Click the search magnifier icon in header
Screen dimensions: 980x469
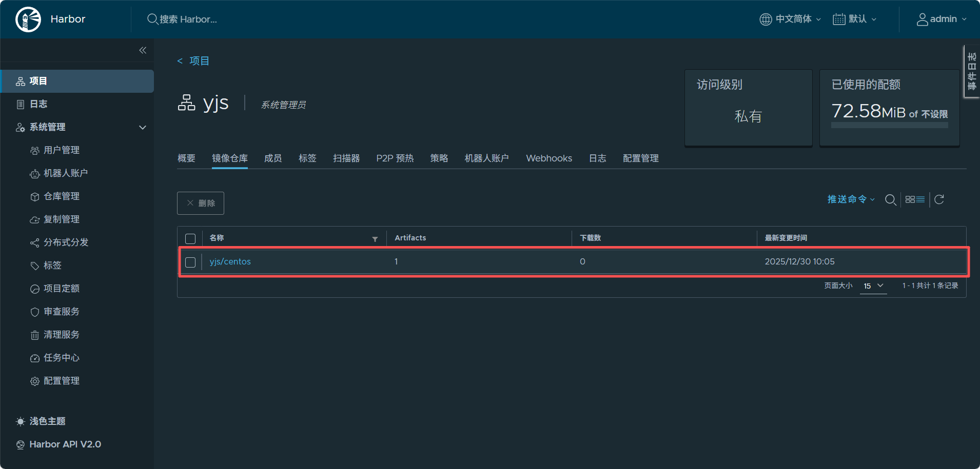pyautogui.click(x=152, y=19)
